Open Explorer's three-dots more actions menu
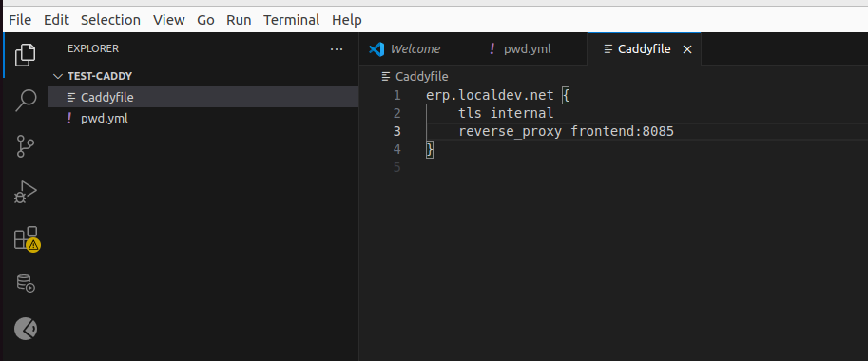Screen dimensions: 868x361 pyautogui.click(x=336, y=49)
